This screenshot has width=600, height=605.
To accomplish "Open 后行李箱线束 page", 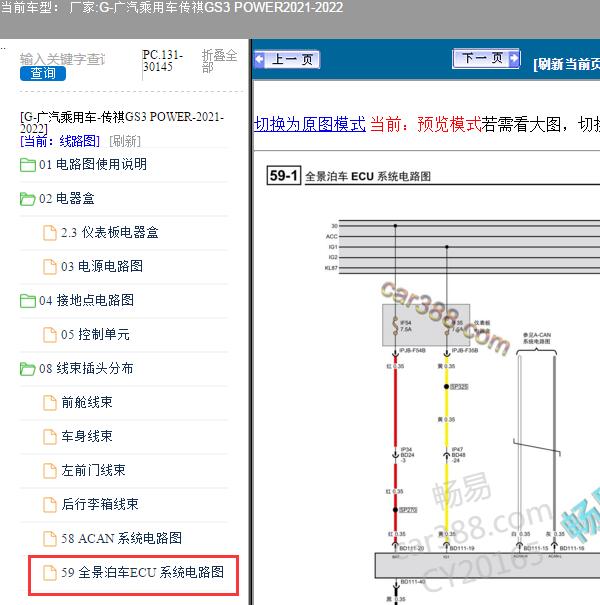I will [x=100, y=504].
